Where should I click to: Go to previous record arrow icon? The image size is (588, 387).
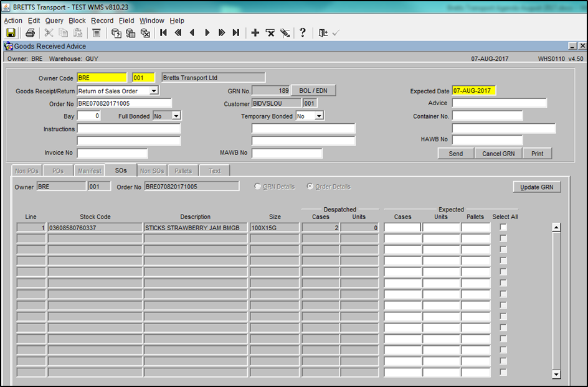pyautogui.click(x=192, y=33)
